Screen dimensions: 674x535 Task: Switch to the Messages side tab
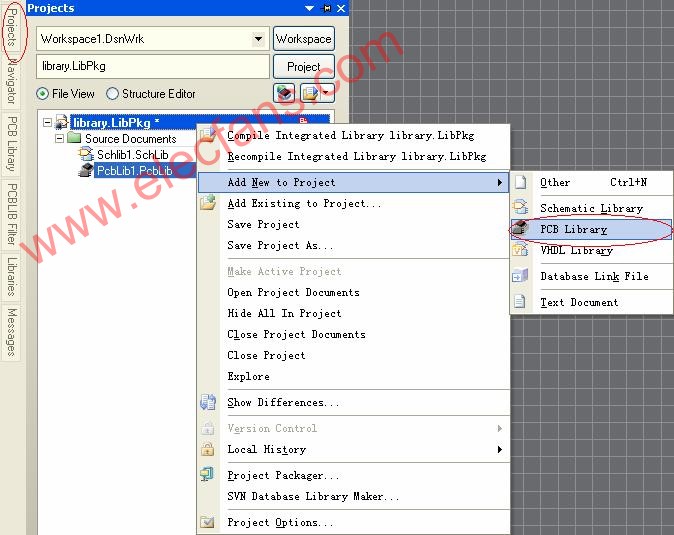(12, 332)
